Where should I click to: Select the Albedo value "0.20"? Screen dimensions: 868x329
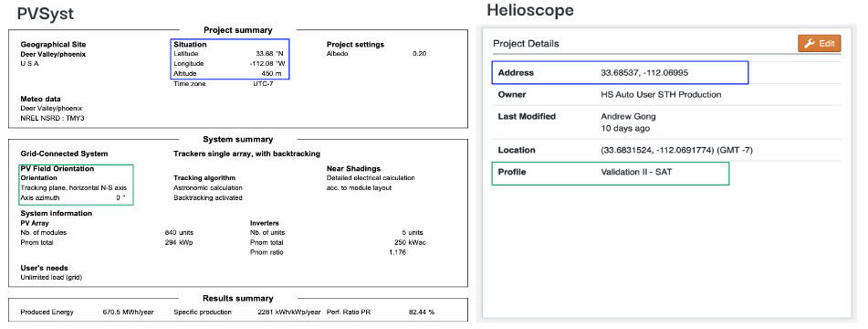pyautogui.click(x=420, y=54)
